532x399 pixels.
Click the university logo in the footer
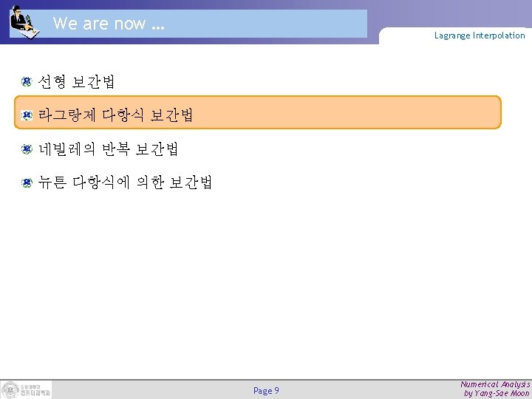click(26, 389)
